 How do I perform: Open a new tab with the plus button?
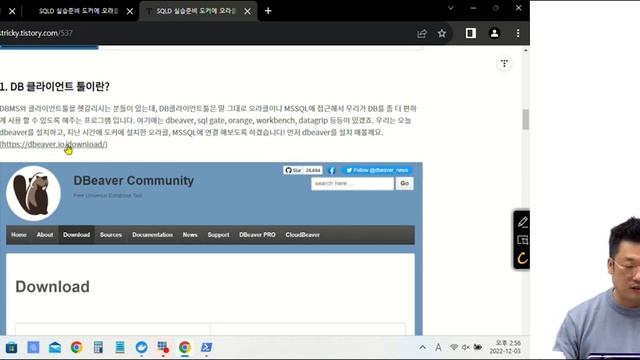tap(268, 11)
